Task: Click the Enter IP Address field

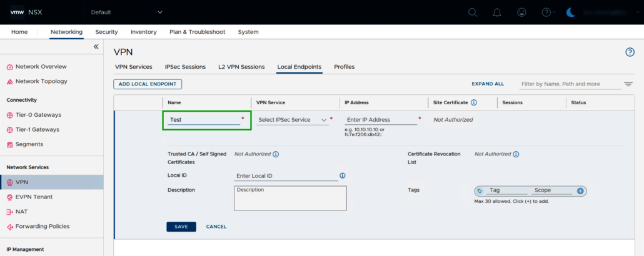Action: [x=381, y=120]
